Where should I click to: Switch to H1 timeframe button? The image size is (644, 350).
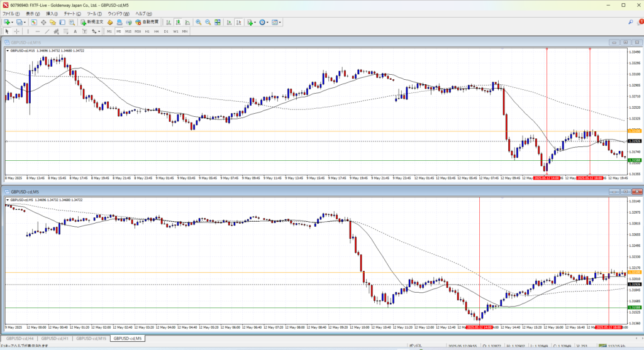(x=147, y=31)
